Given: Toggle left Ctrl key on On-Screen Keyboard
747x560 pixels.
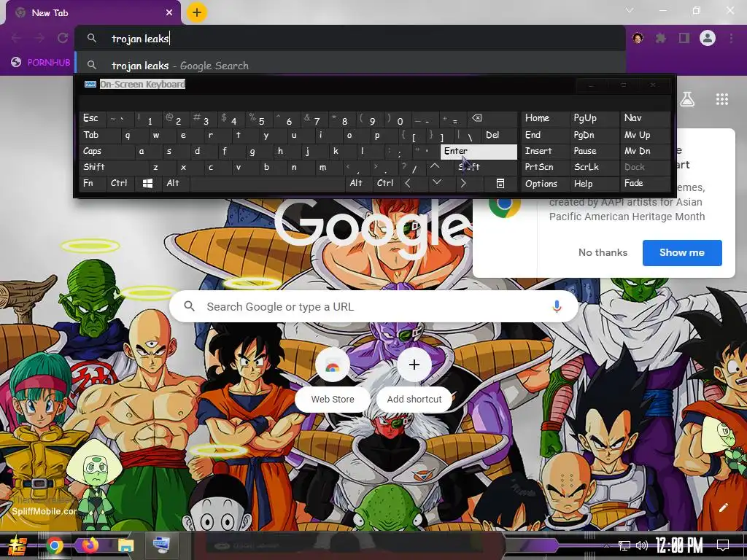Looking at the screenshot, I should (x=120, y=183).
